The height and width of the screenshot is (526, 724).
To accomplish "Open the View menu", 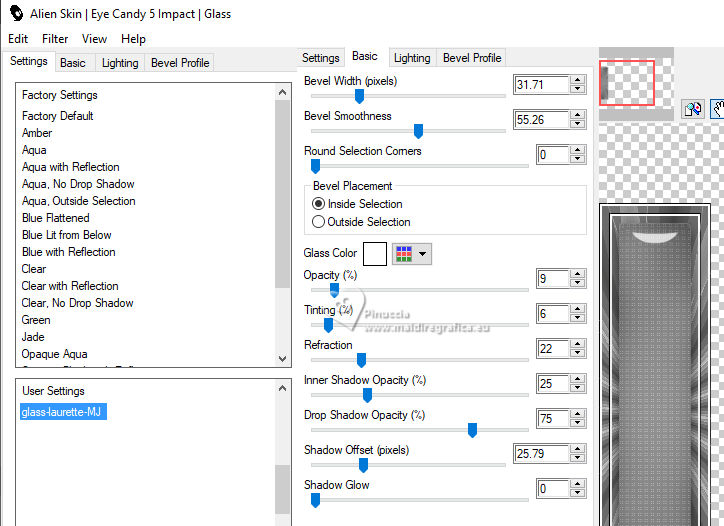I will click(x=94, y=39).
